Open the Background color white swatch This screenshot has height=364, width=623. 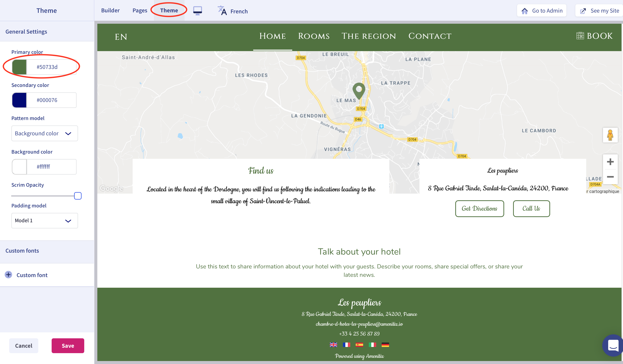(x=19, y=167)
